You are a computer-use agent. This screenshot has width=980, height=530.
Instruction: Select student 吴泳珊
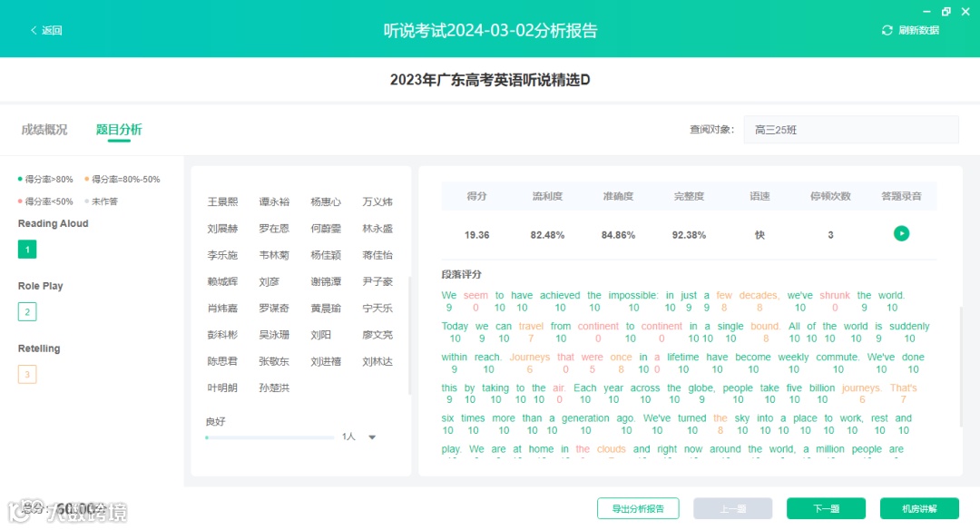[274, 335]
